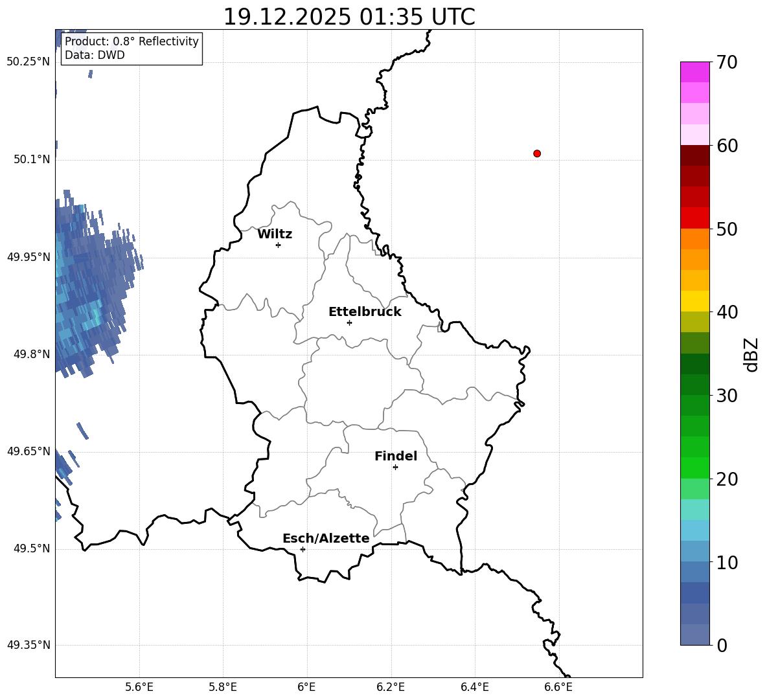The image size is (767, 700).
Task: Click the Wiltz station cross marker
Action: [x=278, y=245]
